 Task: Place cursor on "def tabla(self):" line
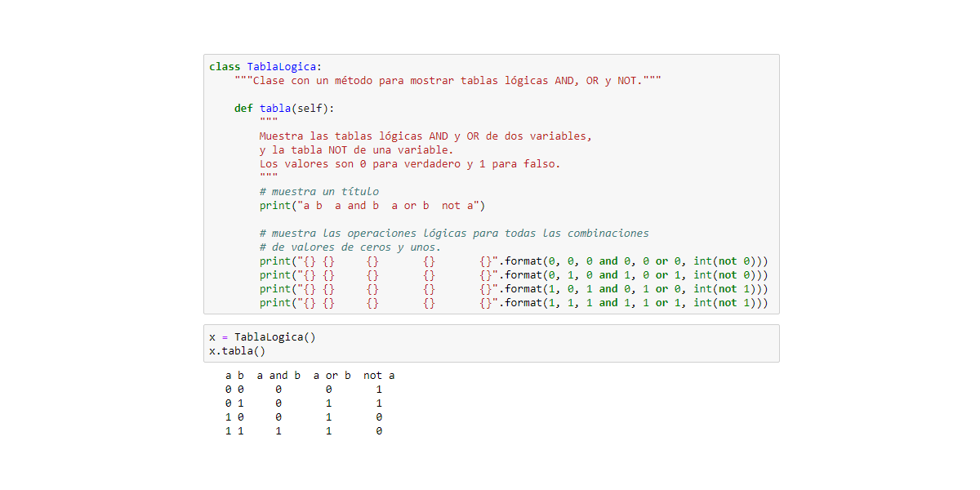(x=284, y=108)
